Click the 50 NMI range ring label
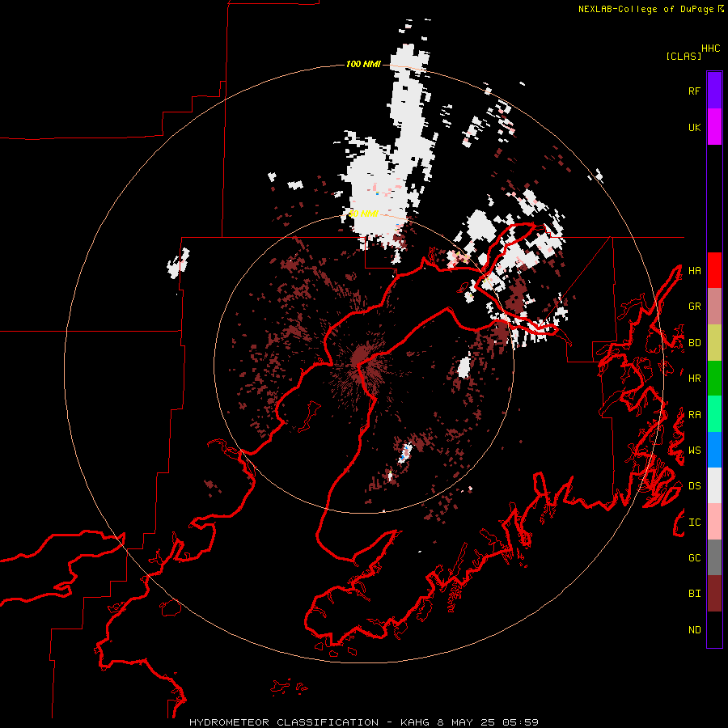Image resolution: width=728 pixels, height=728 pixels. [x=363, y=214]
